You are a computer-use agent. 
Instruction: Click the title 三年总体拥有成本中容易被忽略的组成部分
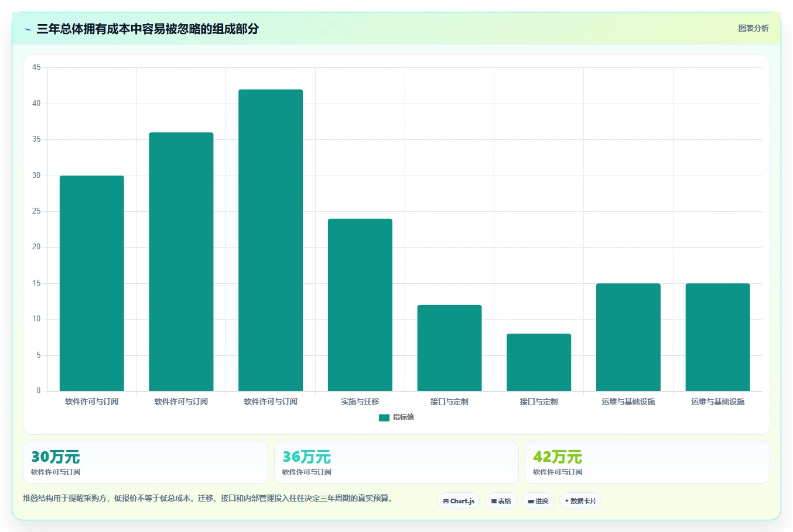(148, 29)
